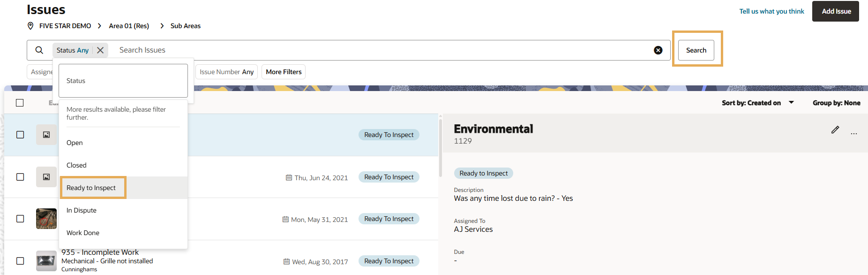Image resolution: width=868 pixels, height=275 pixels.
Task: Click the magnifier icon in the search bar
Action: click(x=39, y=50)
